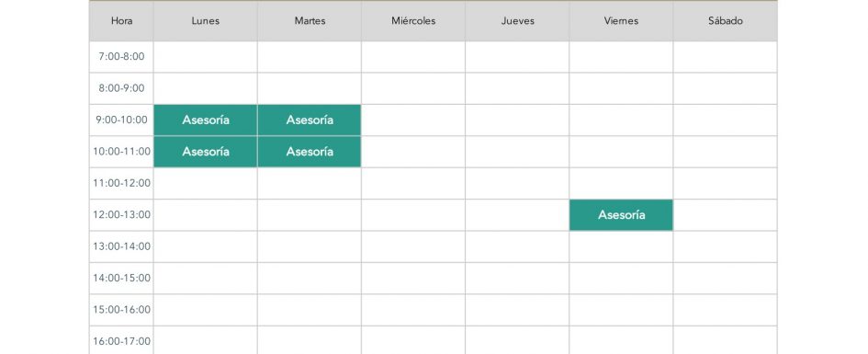
Task: Select the 7:00-8:00 time row label
Action: pos(121,56)
